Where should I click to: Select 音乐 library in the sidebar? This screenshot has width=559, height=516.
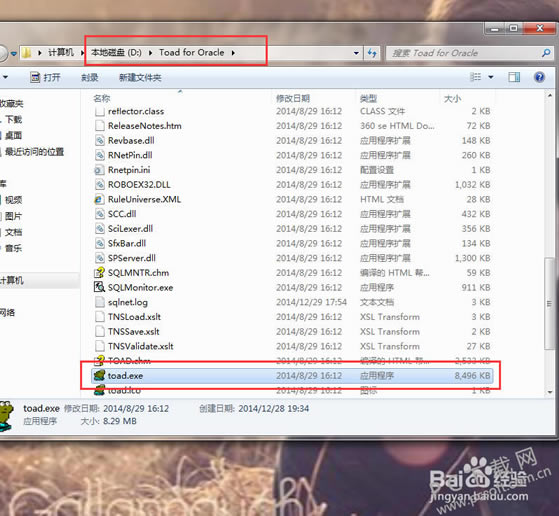13,248
